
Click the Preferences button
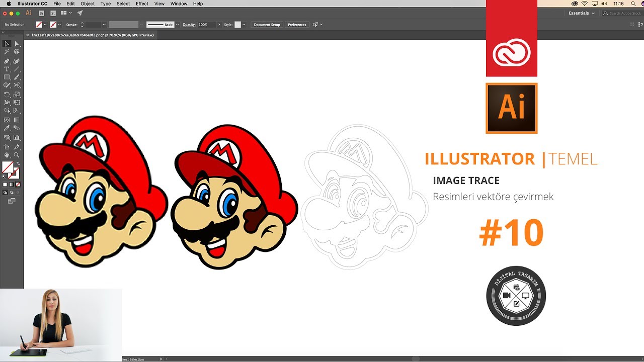pyautogui.click(x=297, y=25)
